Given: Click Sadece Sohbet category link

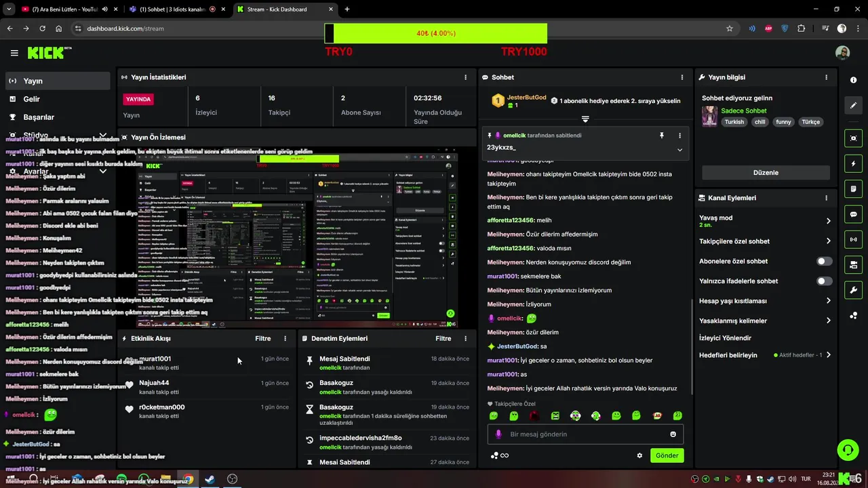Looking at the screenshot, I should click(x=744, y=110).
